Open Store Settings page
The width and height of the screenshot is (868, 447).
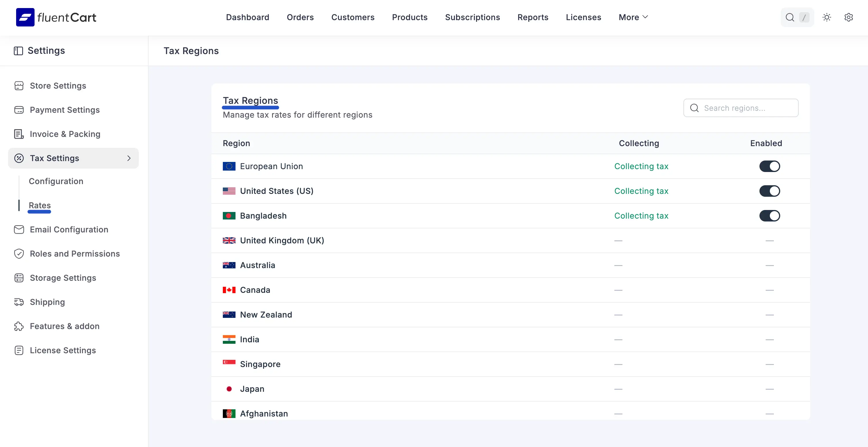[58, 86]
